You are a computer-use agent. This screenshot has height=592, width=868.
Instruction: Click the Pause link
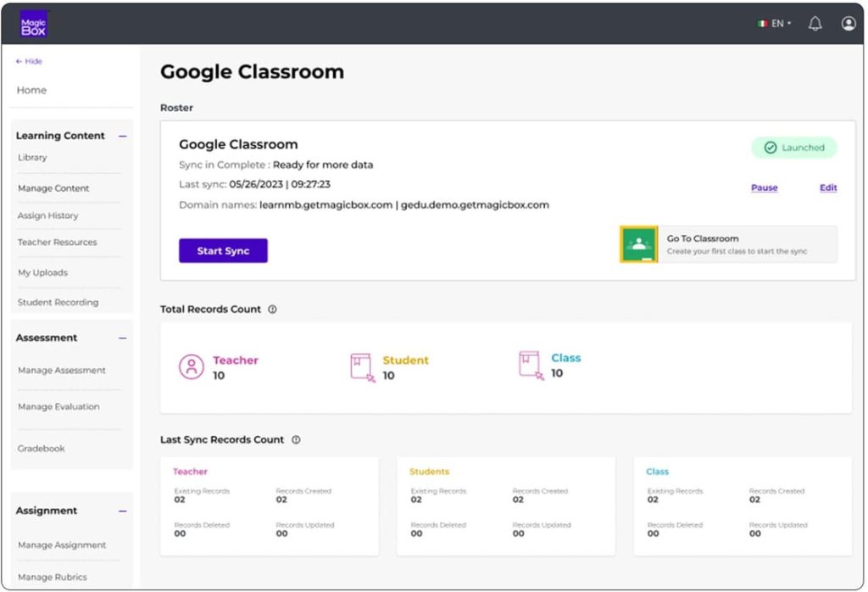pyautogui.click(x=764, y=188)
